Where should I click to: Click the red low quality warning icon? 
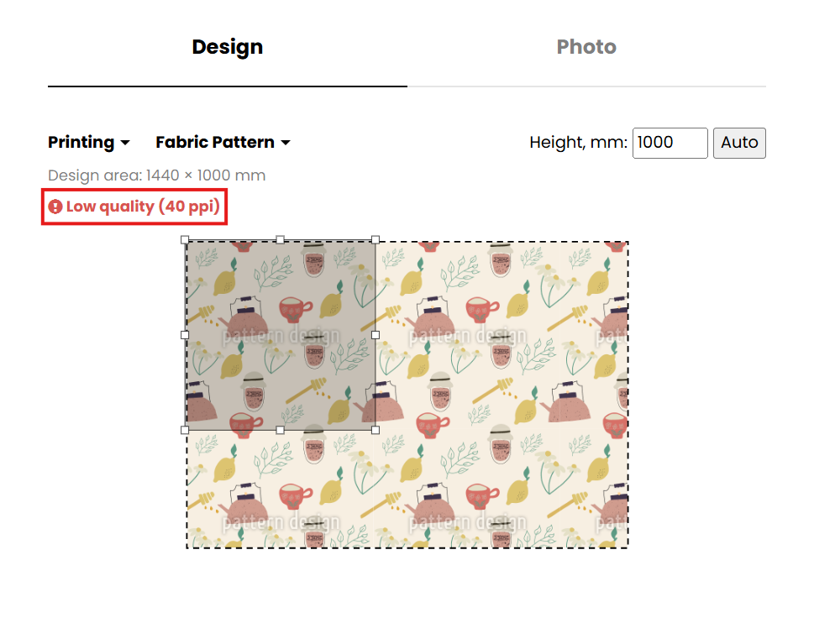pyautogui.click(x=55, y=207)
